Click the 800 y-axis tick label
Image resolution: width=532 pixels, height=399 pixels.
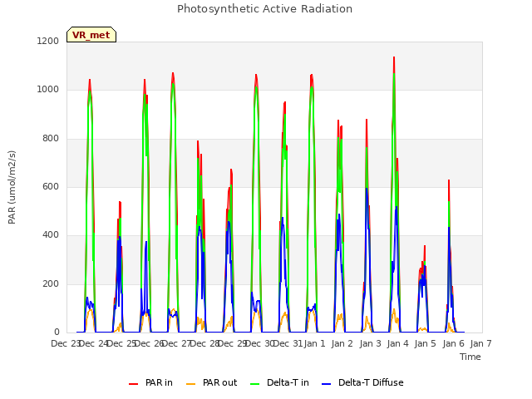click(51, 139)
